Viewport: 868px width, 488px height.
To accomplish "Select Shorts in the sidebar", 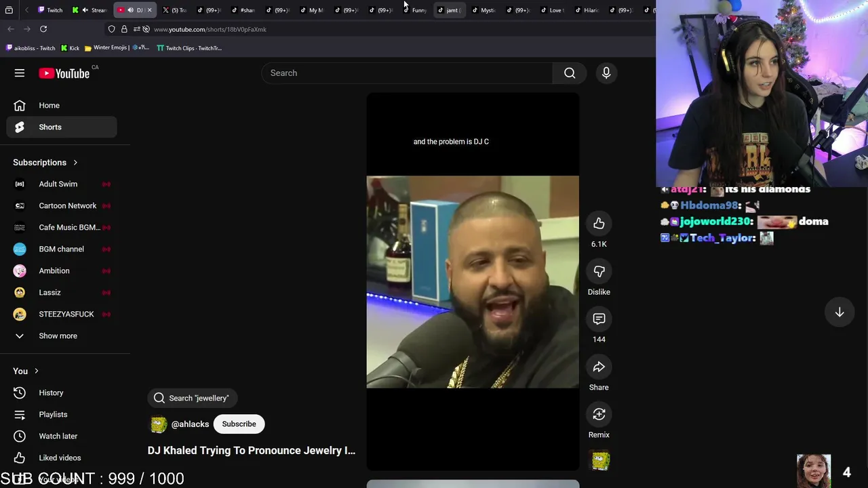I will click(62, 127).
